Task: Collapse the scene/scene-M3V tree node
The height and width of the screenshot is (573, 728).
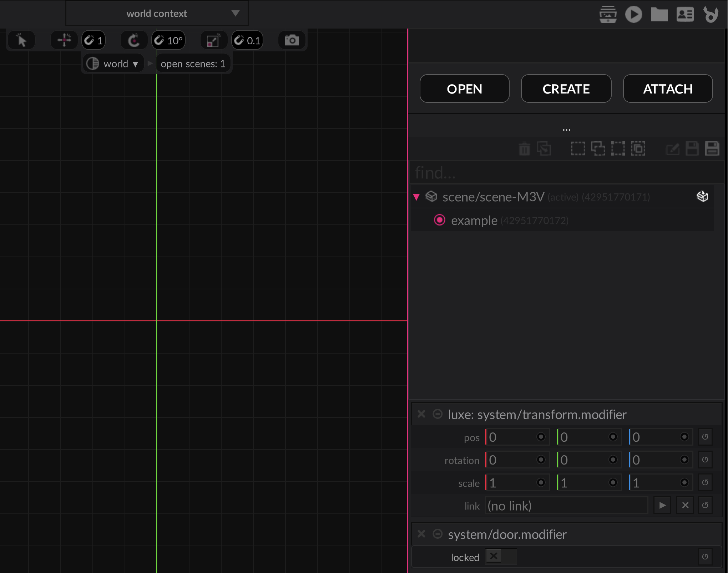Action: click(416, 197)
